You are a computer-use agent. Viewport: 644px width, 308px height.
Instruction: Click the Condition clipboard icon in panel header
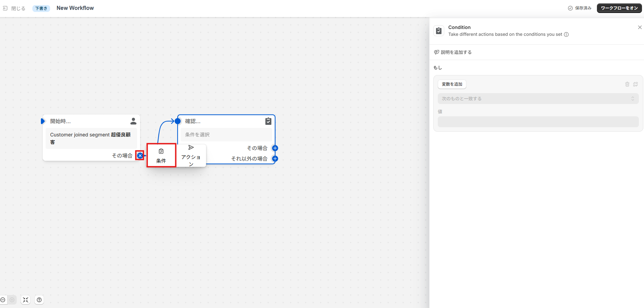point(439,31)
